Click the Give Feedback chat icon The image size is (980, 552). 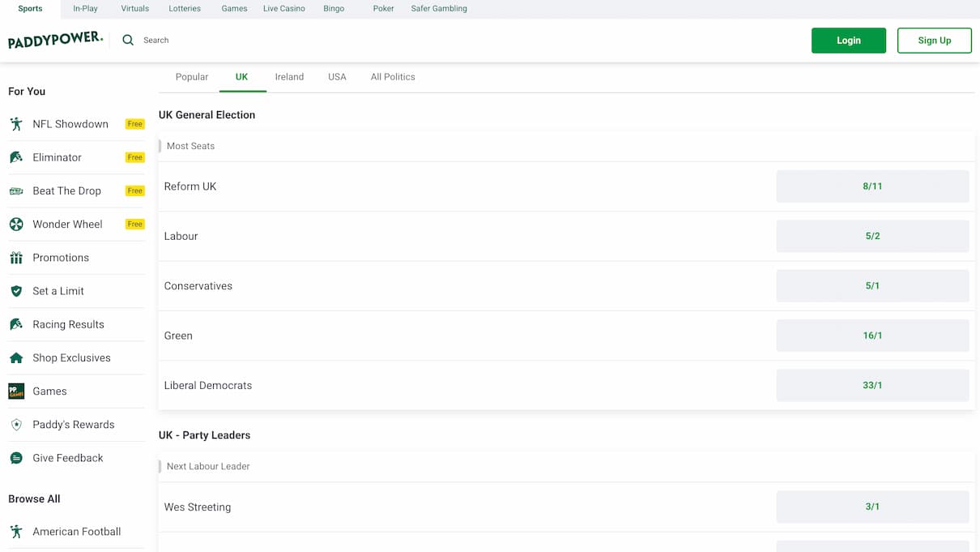pyautogui.click(x=16, y=458)
